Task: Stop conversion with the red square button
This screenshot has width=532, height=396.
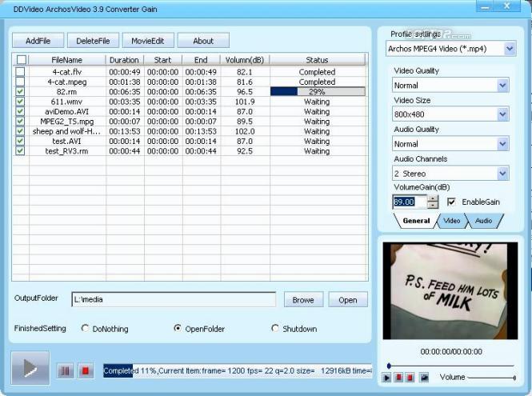Action: pyautogui.click(x=86, y=371)
